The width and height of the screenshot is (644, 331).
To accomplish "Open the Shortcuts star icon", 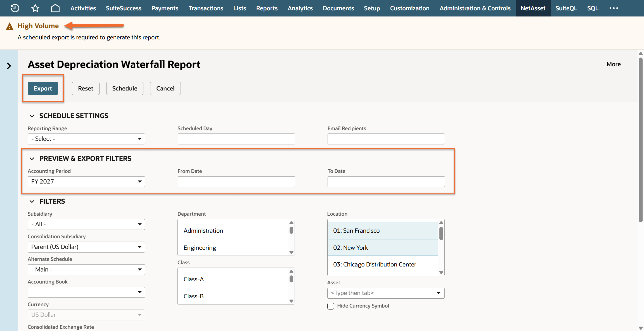I will click(x=35, y=8).
